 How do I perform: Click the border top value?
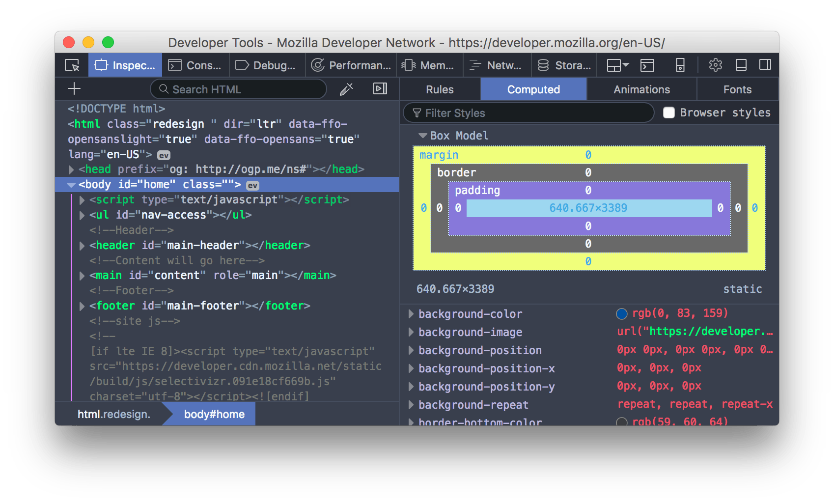click(x=588, y=172)
